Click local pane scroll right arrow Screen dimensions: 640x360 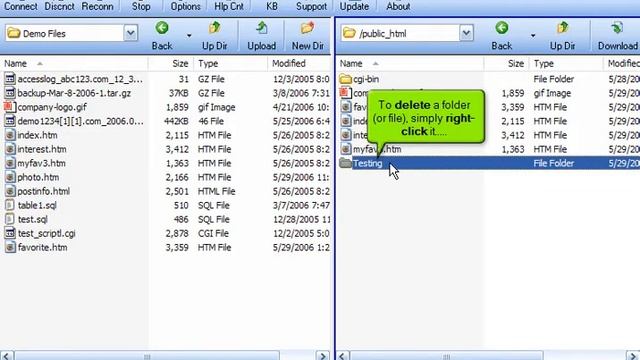tap(323, 356)
